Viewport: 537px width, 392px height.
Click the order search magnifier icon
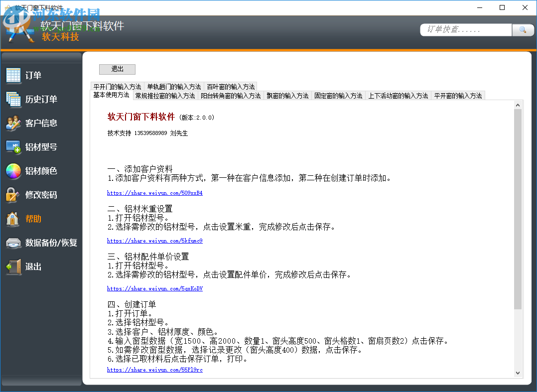[x=523, y=30]
